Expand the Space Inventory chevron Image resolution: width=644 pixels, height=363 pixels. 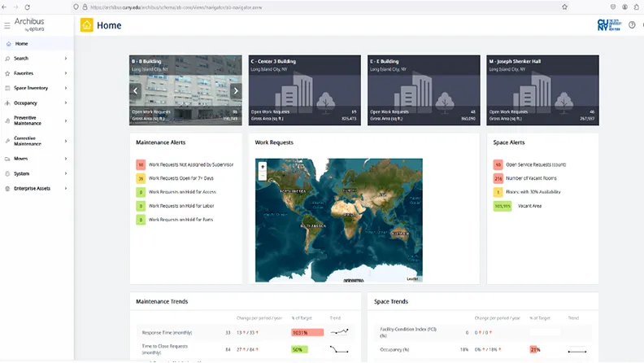pyautogui.click(x=66, y=88)
